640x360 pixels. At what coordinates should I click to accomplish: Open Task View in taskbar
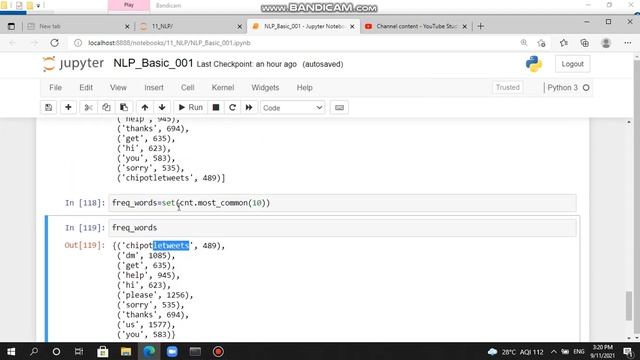pos(79,351)
